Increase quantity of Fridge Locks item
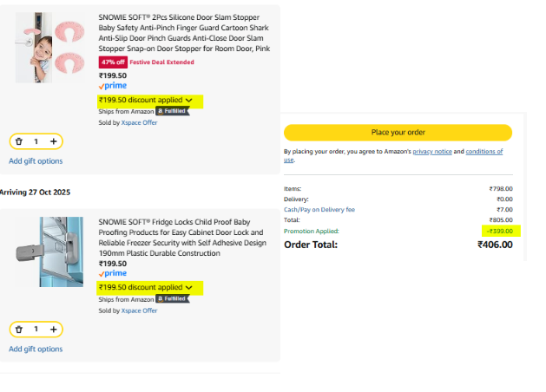The height and width of the screenshot is (392, 546). (54, 330)
